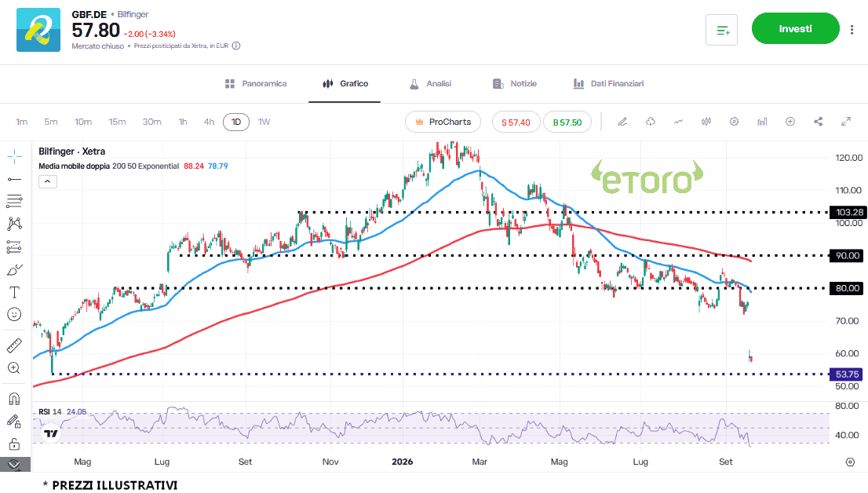Click the 2026 year label on time axis

(402, 462)
